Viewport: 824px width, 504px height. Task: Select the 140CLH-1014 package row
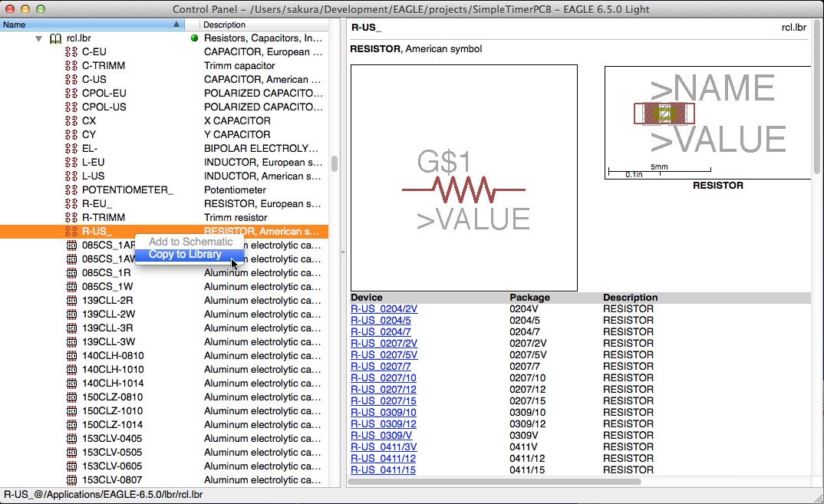click(x=164, y=383)
